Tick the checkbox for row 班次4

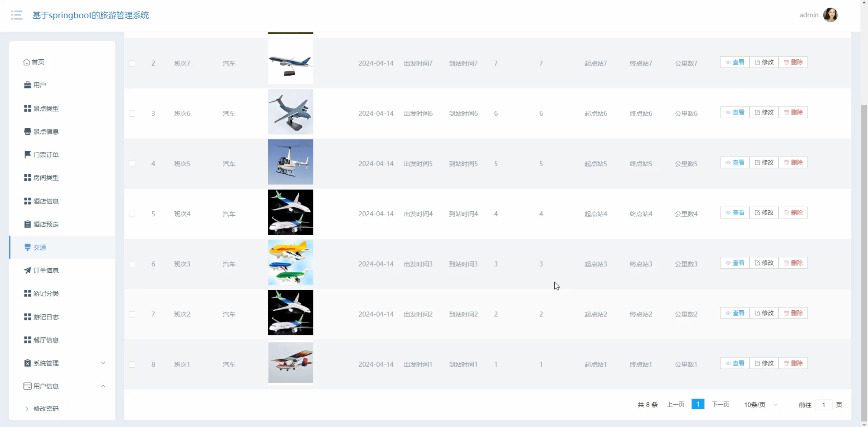[x=132, y=214]
